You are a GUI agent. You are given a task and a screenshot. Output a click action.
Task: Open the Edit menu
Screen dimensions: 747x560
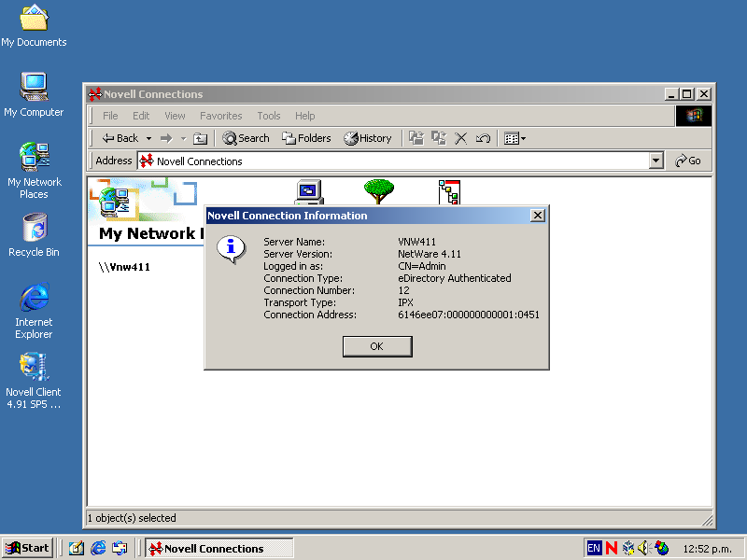[141, 116]
